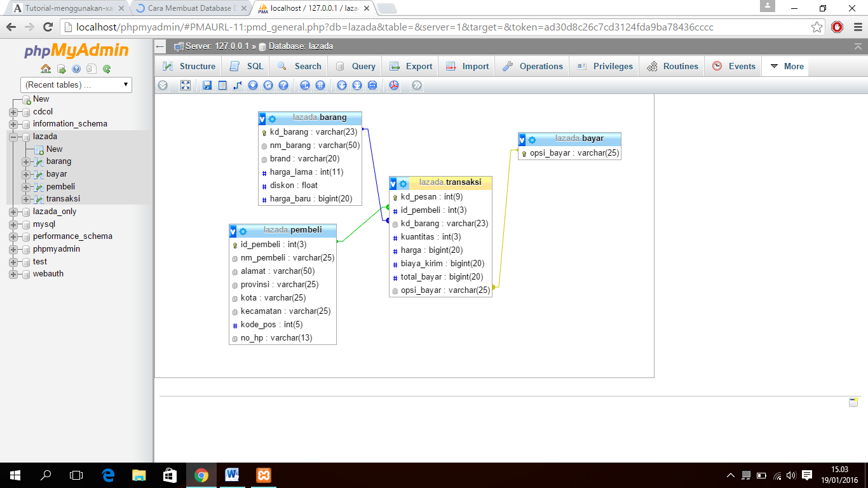This screenshot has width=868, height=488.
Task: Open XAMPP from the Windows taskbar
Action: click(264, 475)
